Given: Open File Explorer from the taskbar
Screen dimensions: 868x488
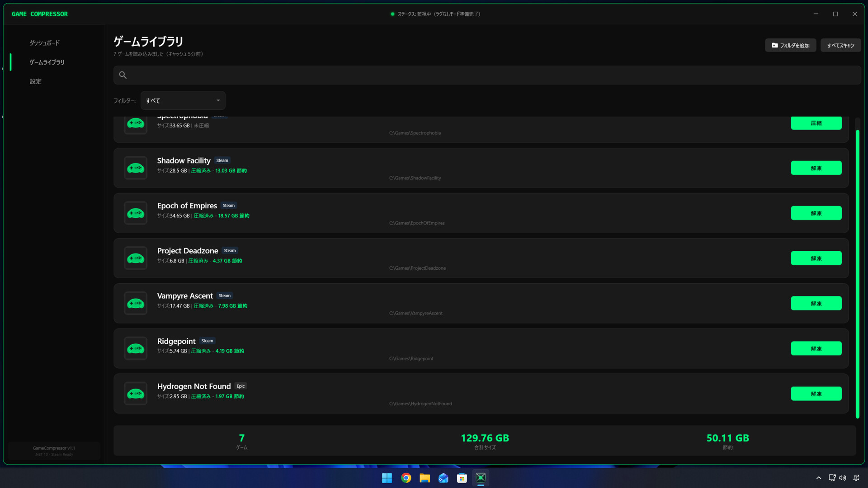Looking at the screenshot, I should (x=425, y=478).
